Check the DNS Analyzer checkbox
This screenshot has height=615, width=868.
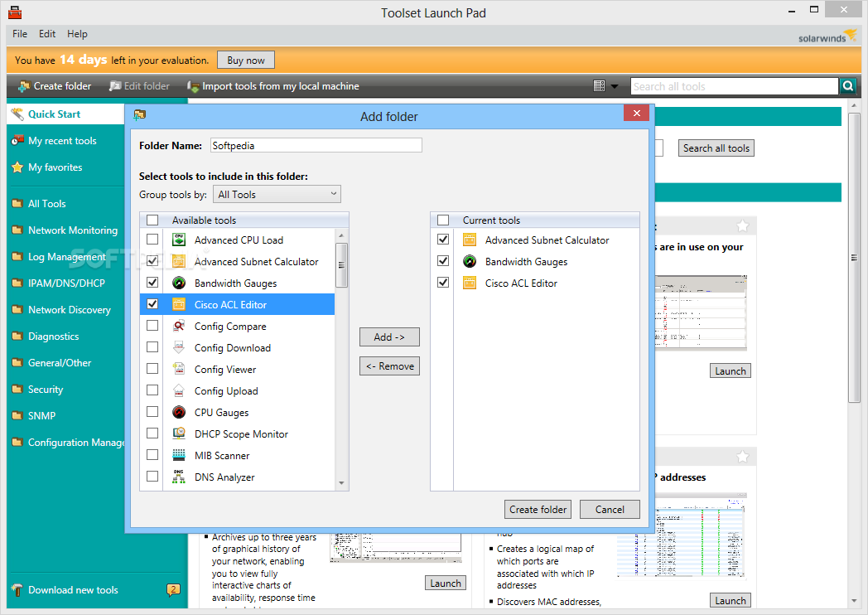(152, 477)
